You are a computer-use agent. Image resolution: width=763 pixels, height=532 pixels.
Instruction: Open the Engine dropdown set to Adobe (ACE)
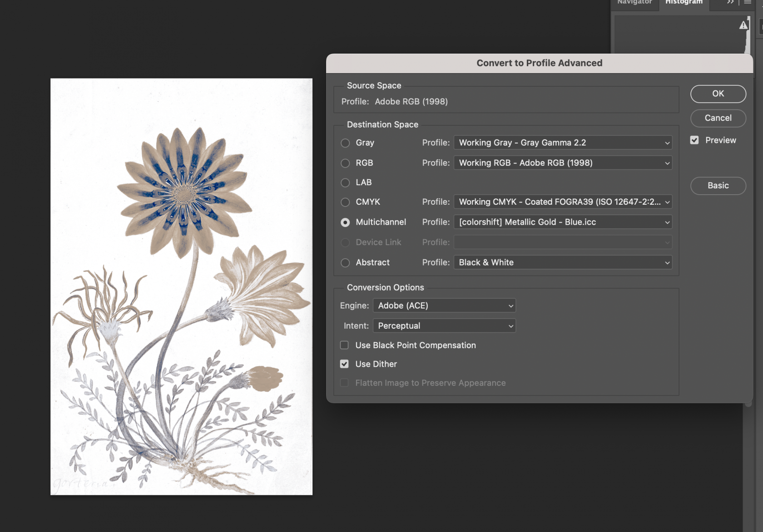coord(444,305)
